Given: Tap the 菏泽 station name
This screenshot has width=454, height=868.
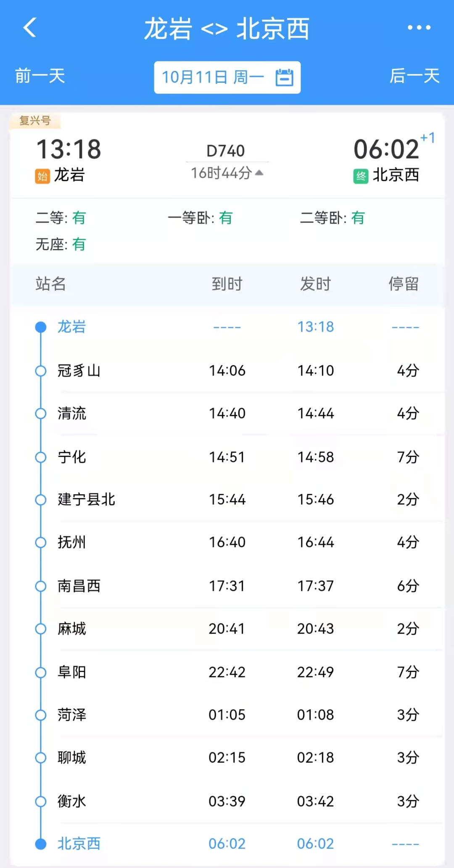Looking at the screenshot, I should [x=72, y=715].
